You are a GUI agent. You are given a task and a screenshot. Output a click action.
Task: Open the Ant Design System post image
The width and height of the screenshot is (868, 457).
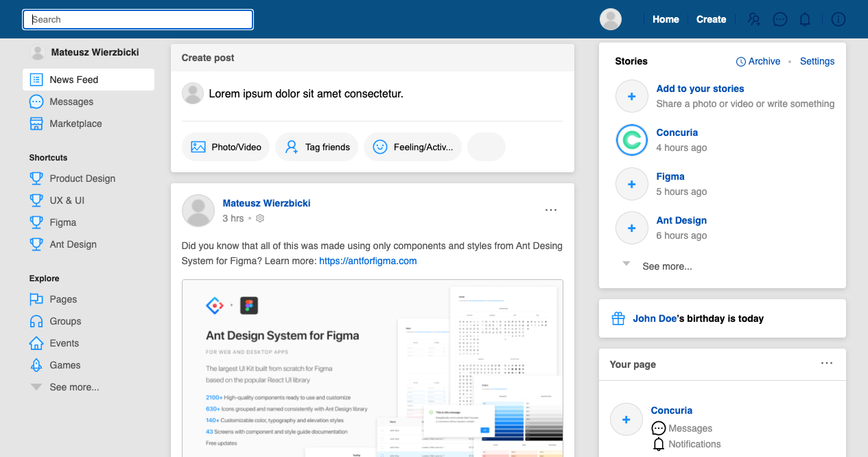point(373,368)
